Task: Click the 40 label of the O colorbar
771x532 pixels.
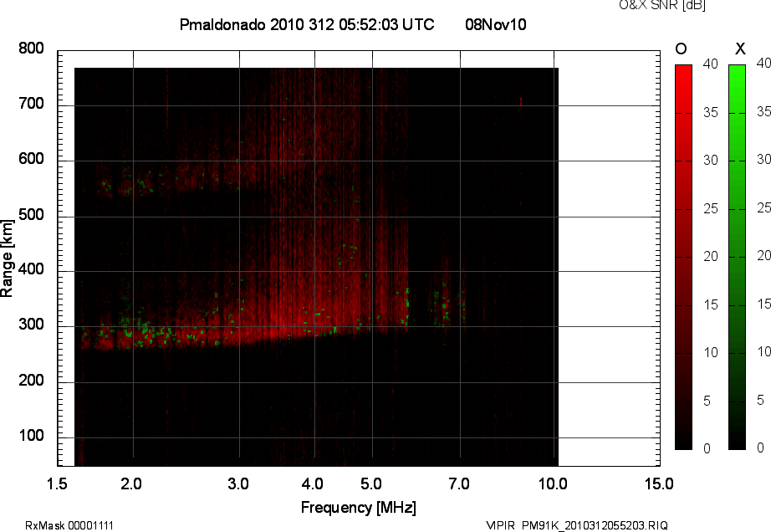Action: [x=711, y=64]
